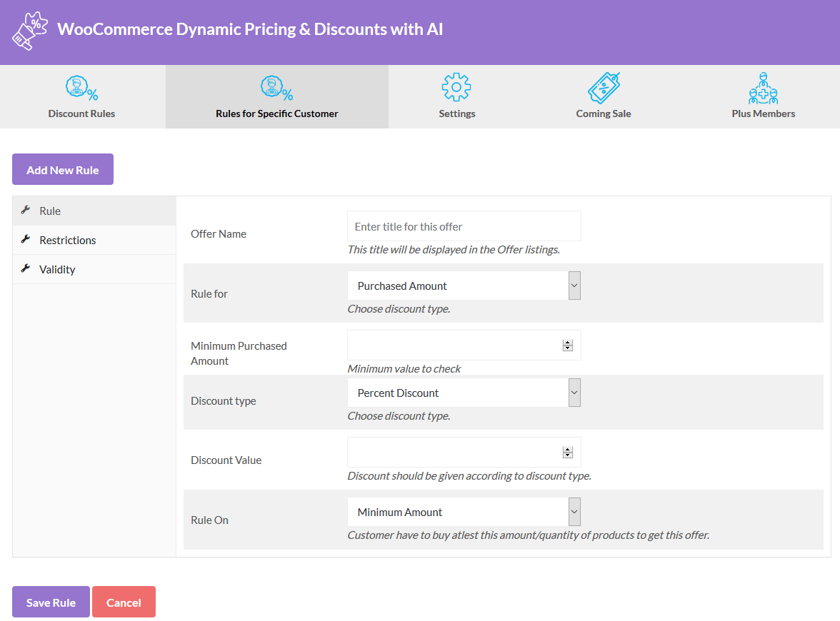The height and width of the screenshot is (621, 840).
Task: Increase Minimum Purchased Amount with the stepper
Action: (568, 342)
